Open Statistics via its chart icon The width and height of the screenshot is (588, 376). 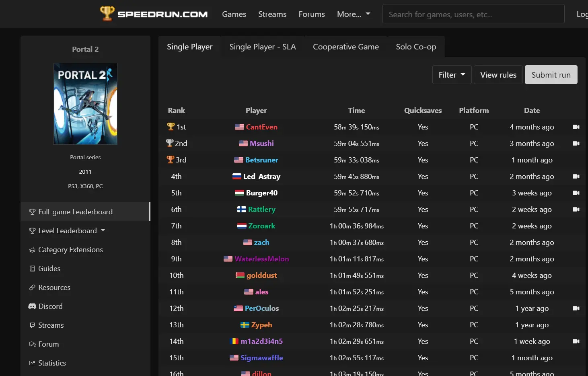point(32,363)
